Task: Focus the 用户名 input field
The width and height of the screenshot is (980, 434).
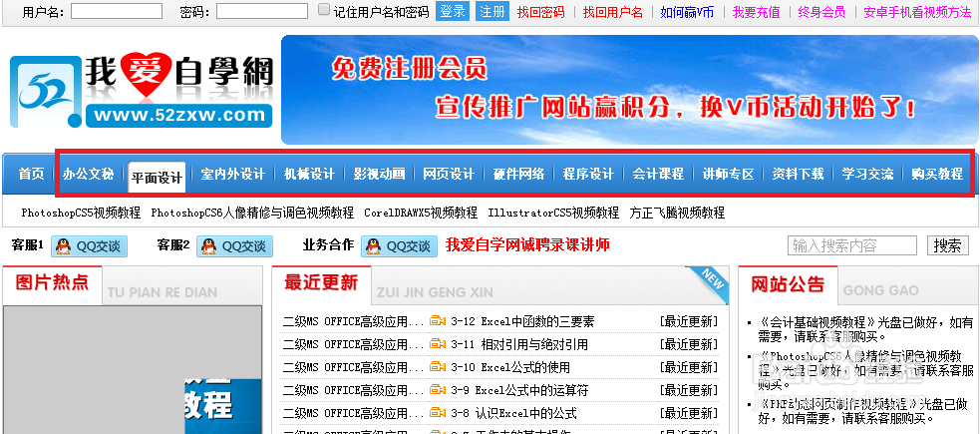Action: [x=117, y=11]
